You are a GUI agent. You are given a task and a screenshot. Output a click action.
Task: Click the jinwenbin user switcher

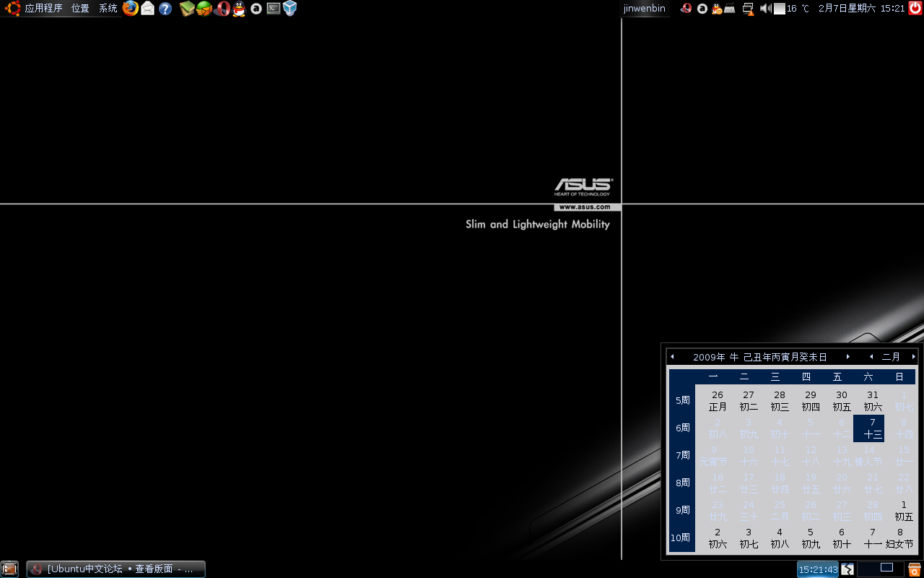(x=645, y=9)
